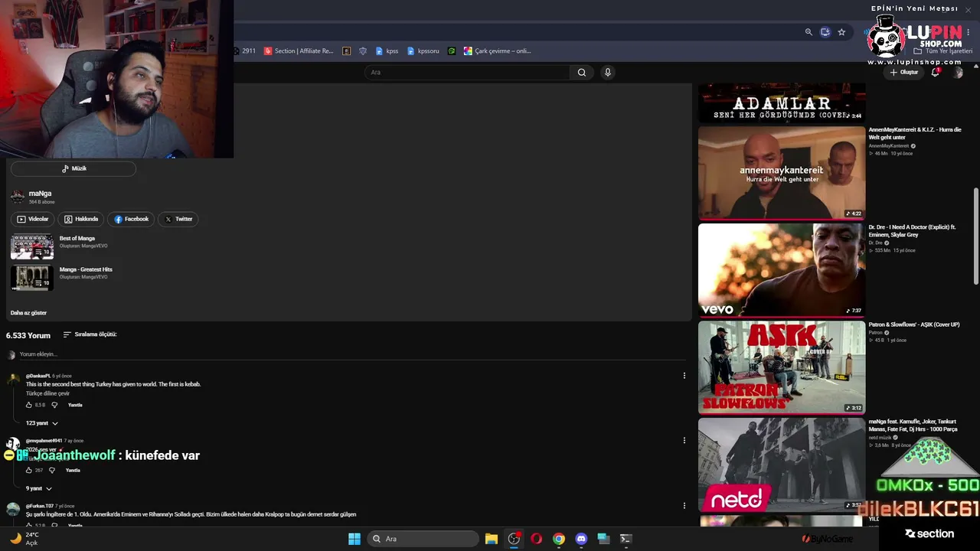Viewport: 980px width, 551px height.
Task: Play Dr. Dre I Need A Doctor video
Action: [782, 269]
